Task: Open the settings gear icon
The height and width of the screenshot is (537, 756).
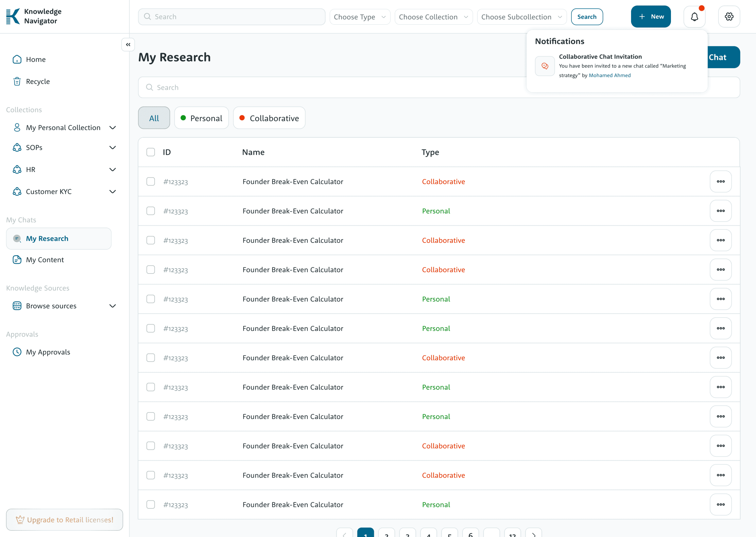Action: (x=729, y=17)
